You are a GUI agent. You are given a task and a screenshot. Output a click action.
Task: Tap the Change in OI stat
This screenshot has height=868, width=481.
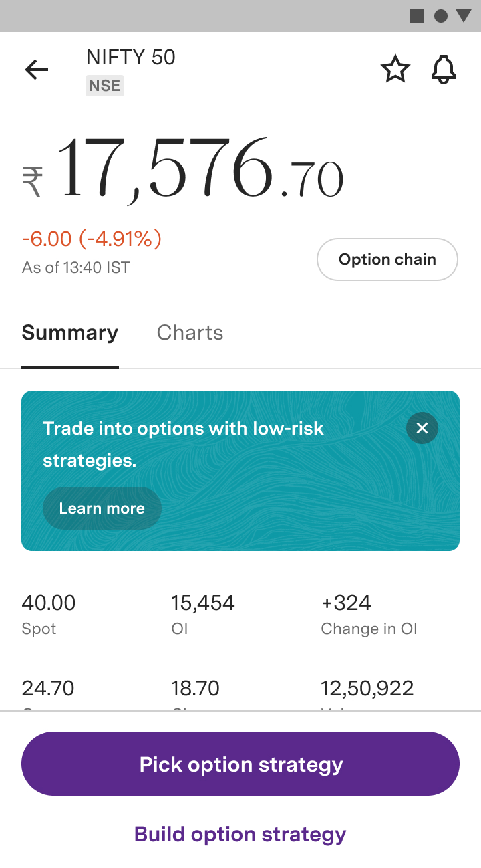click(x=369, y=614)
